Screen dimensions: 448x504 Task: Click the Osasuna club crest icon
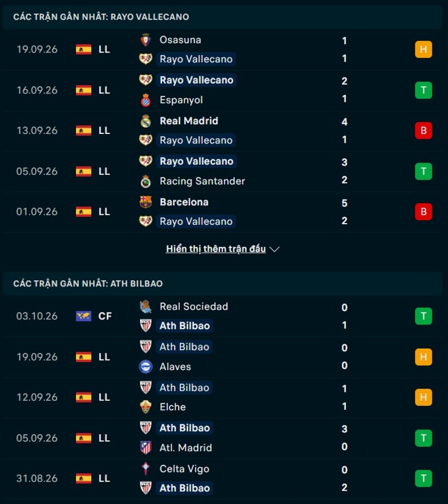[x=146, y=40]
